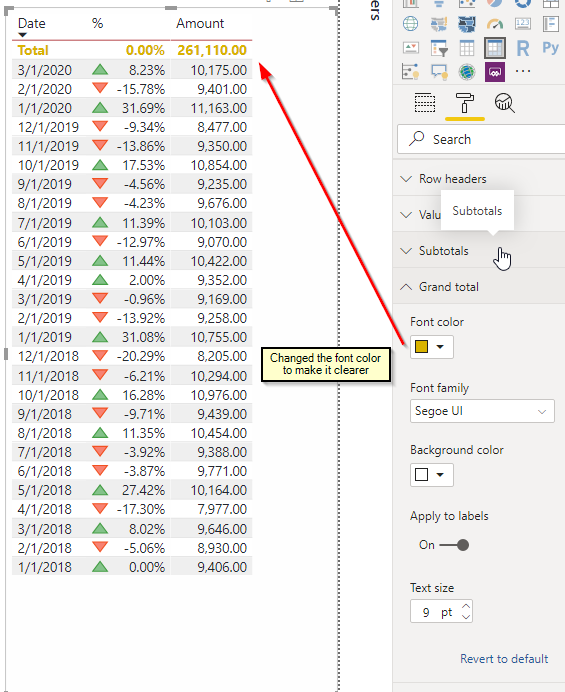This screenshot has height=692, width=565.
Task: Switch to the Fields pane tab
Action: click(x=425, y=103)
